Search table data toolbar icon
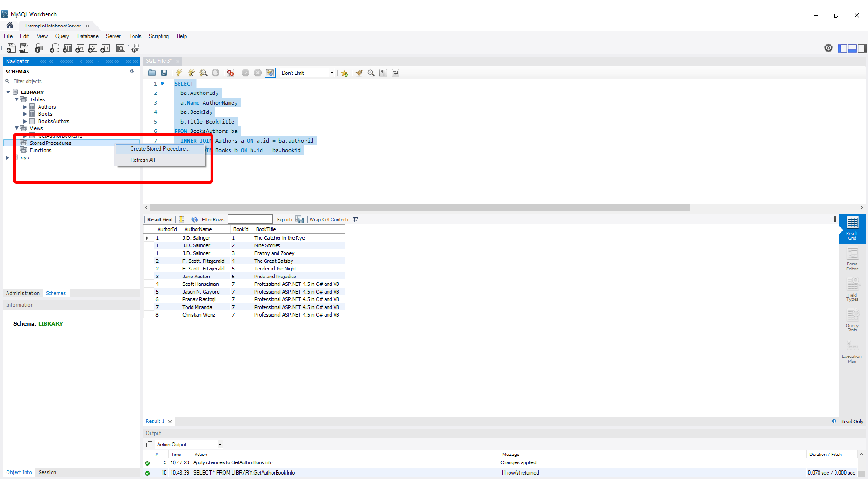The width and height of the screenshot is (868, 488). [120, 48]
